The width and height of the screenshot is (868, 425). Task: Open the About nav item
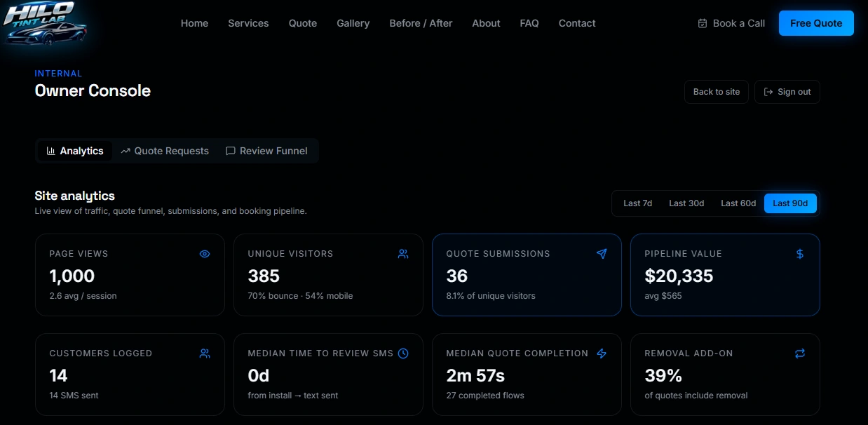coord(486,23)
